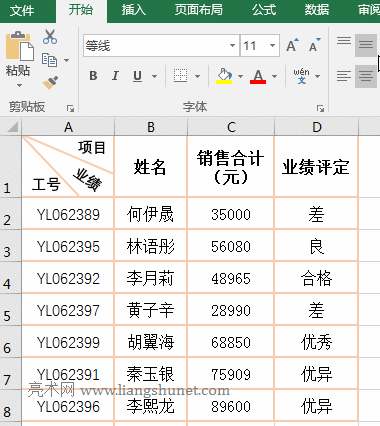Screen dimensions: 380x426
Task: Select column C header
Action: click(x=231, y=127)
